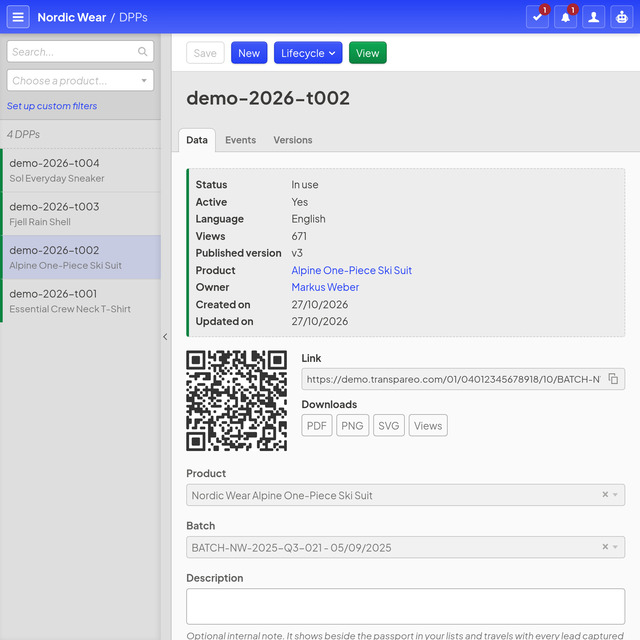Screen dimensions: 640x640
Task: Open the user profile icon
Action: pyautogui.click(x=594, y=17)
